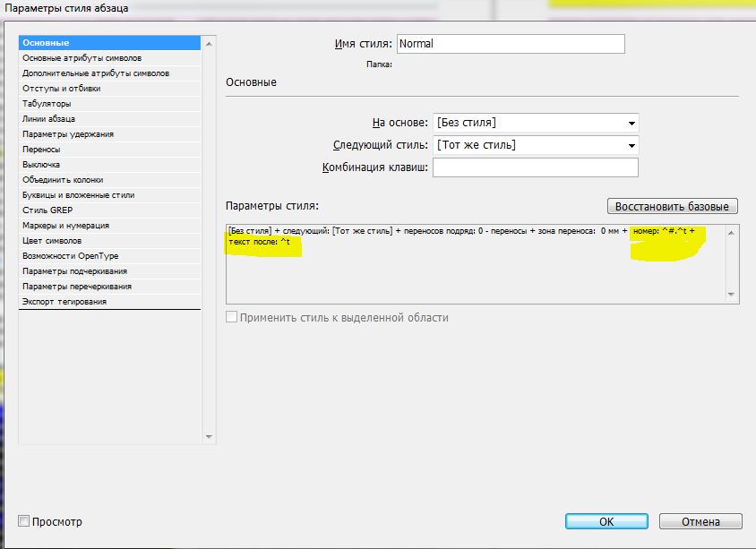Open Возможности OpenType section
Image resolution: width=756 pixels, height=549 pixels.
[x=109, y=256]
